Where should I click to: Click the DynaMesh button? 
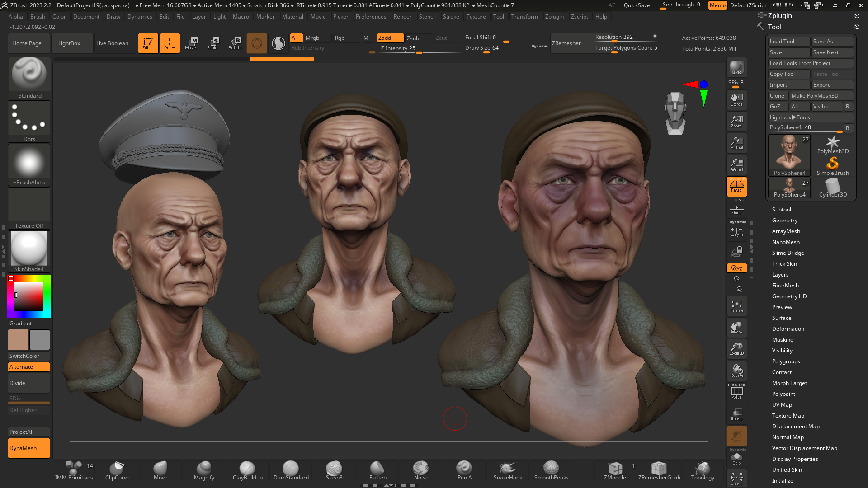tap(29, 448)
